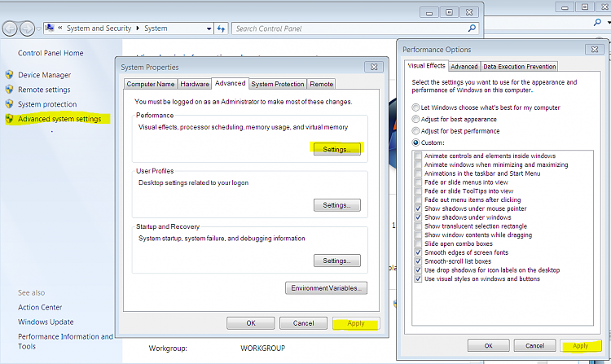This screenshot has height=364, width=611.
Task: Click the Device Manager shield icon
Action: click(10, 74)
